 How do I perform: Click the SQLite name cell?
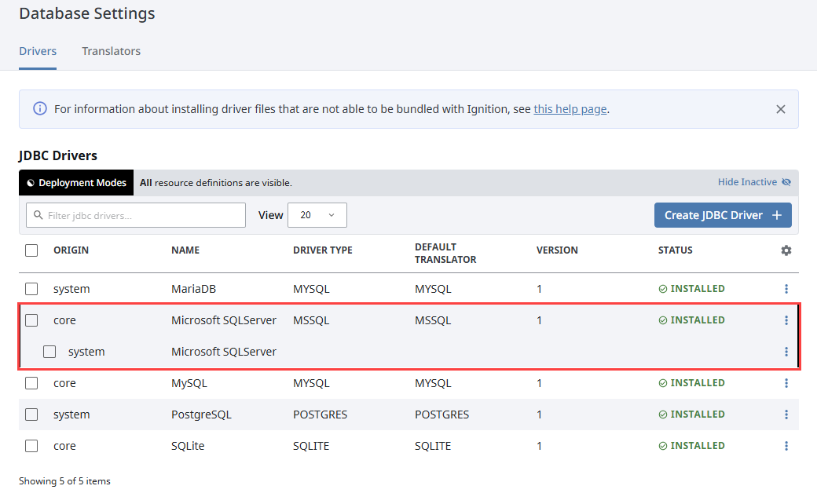[x=188, y=446]
